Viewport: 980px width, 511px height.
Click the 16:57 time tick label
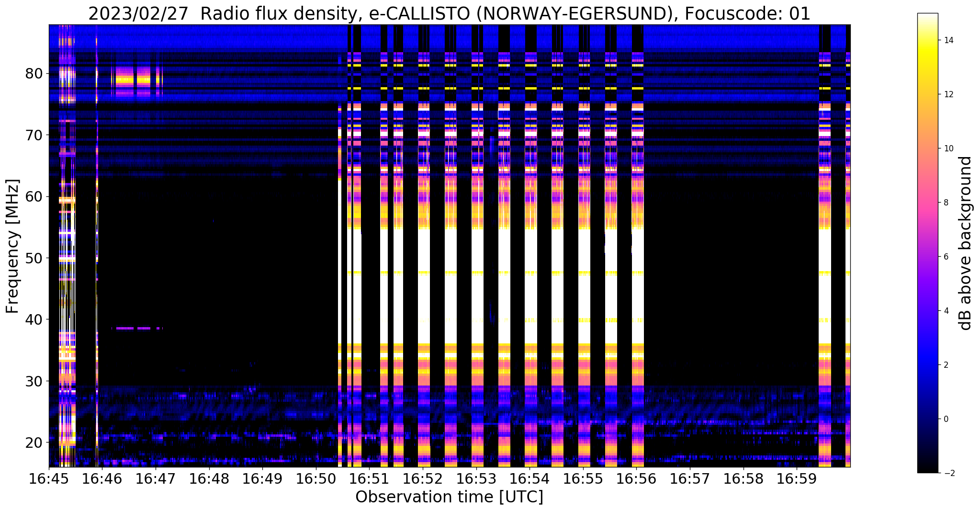(x=690, y=478)
